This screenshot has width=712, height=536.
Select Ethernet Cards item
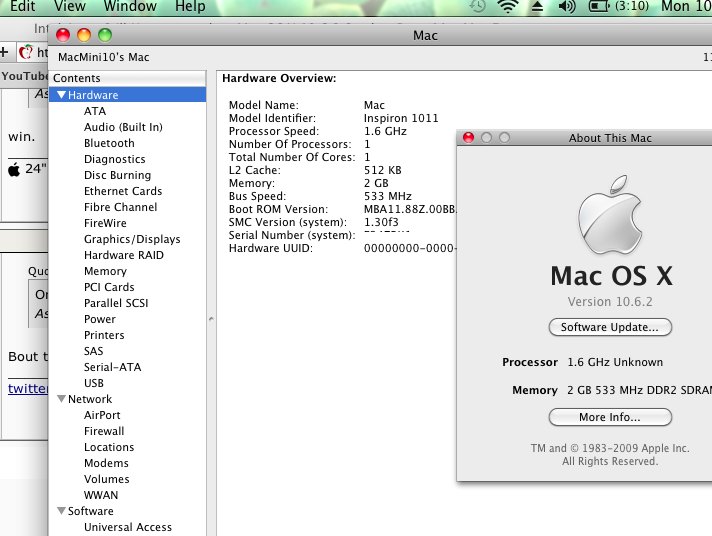pos(123,191)
